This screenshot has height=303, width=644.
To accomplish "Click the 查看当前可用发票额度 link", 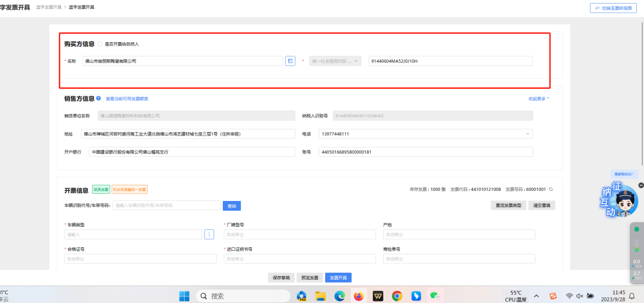I will (127, 99).
